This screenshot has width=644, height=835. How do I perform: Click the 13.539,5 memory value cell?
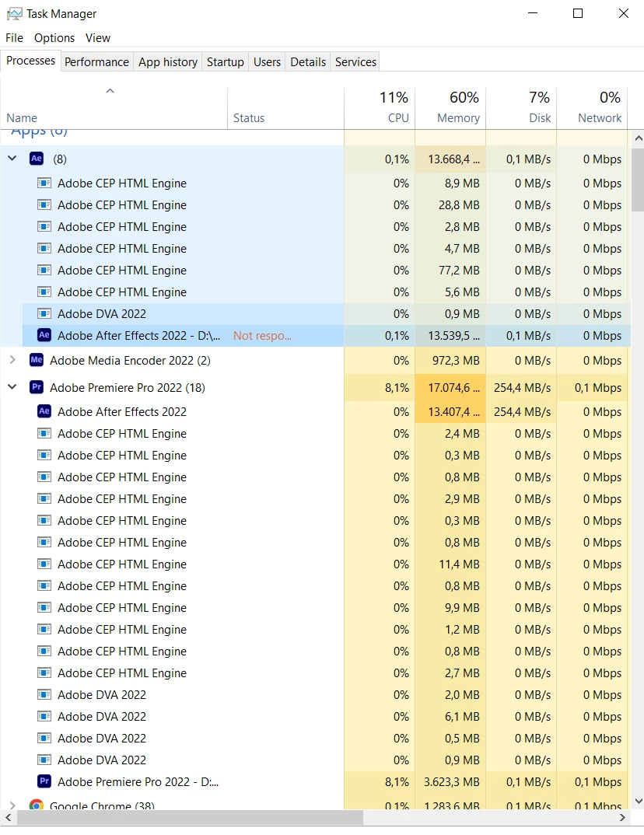click(x=450, y=336)
